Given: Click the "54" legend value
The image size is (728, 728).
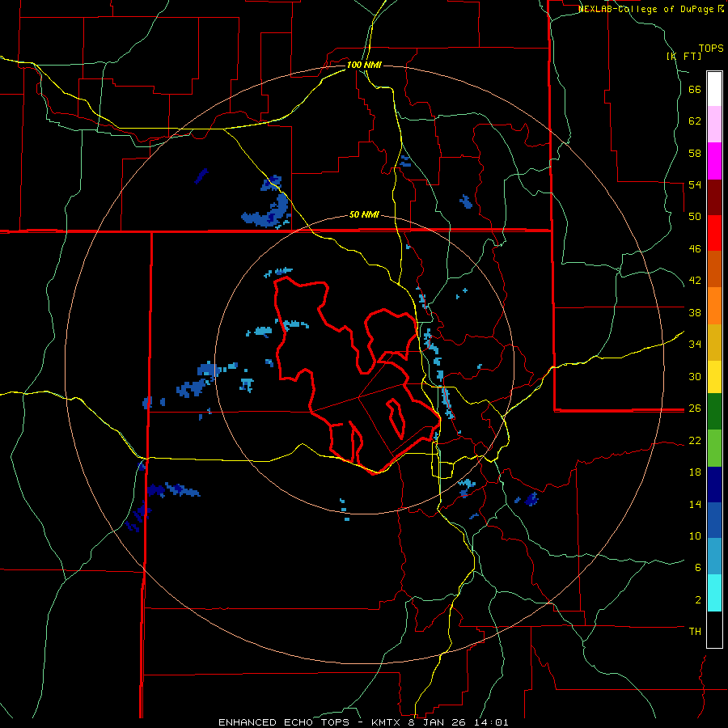Looking at the screenshot, I should click(x=695, y=184).
